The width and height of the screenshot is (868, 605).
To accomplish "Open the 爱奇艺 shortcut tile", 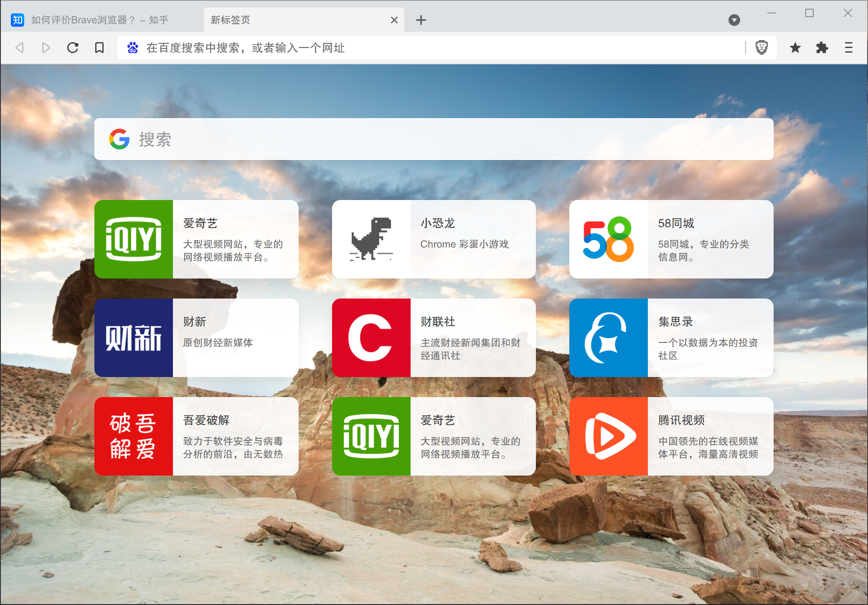I will tap(196, 239).
